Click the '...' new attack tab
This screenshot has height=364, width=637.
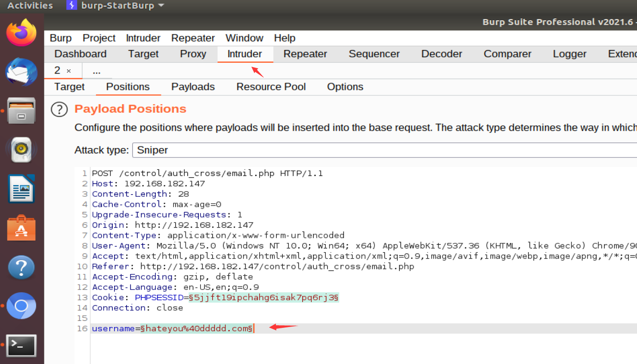coord(96,71)
